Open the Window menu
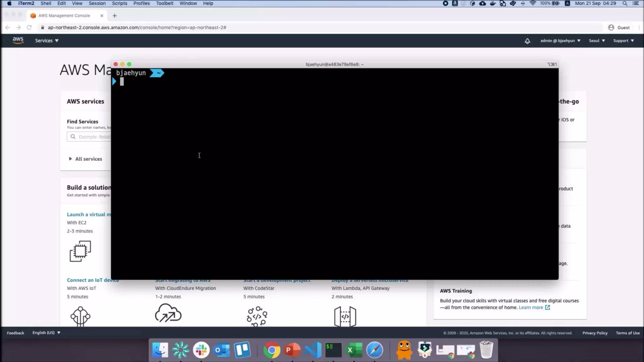 [x=188, y=3]
